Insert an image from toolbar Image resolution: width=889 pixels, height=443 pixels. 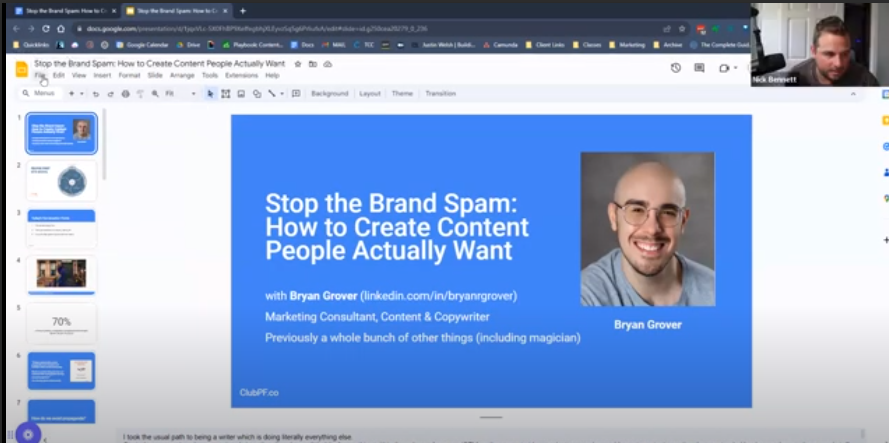coord(241,94)
